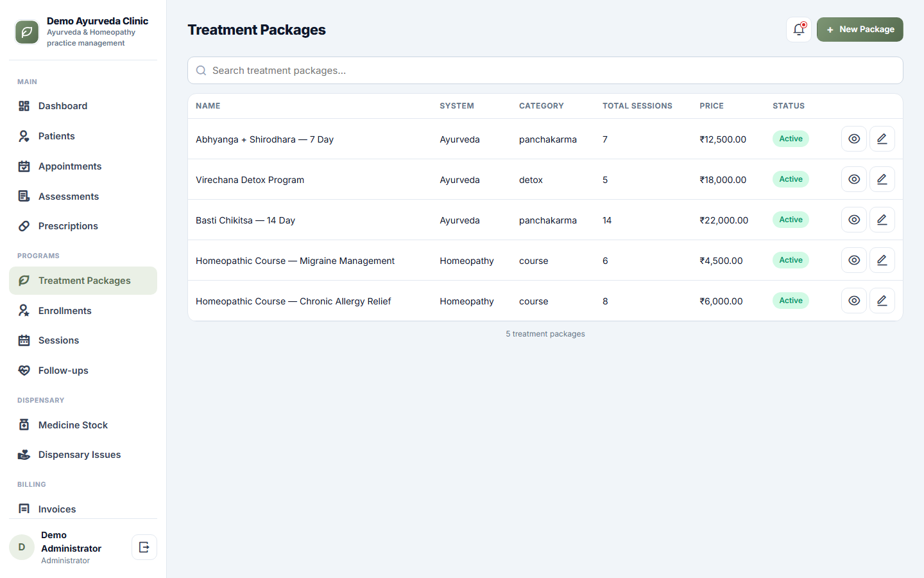
Task: Edit the Chronic Allergy Relief course
Action: [882, 301]
